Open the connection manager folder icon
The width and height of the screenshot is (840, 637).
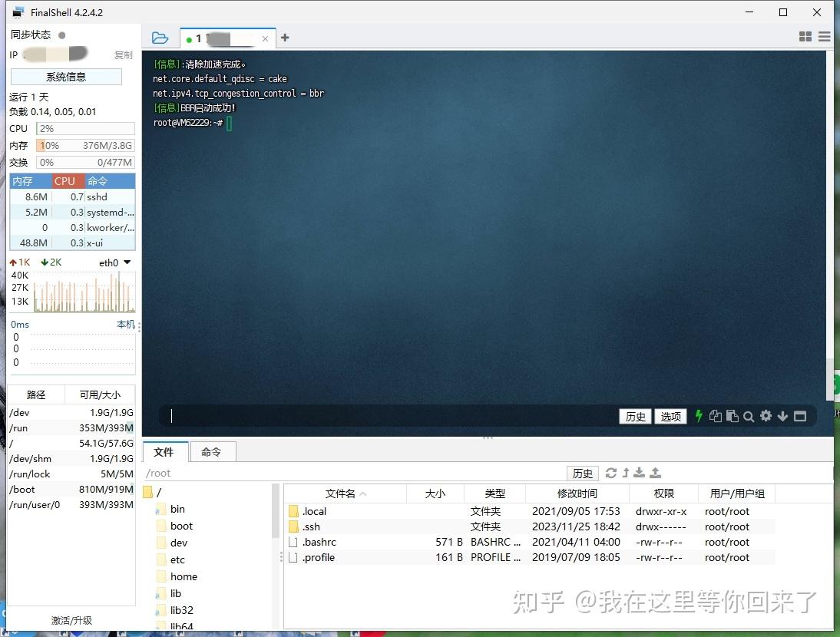pos(160,38)
